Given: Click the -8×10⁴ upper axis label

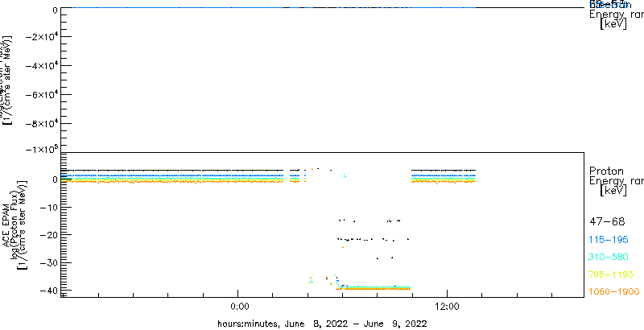Looking at the screenshot, I should tap(41, 123).
